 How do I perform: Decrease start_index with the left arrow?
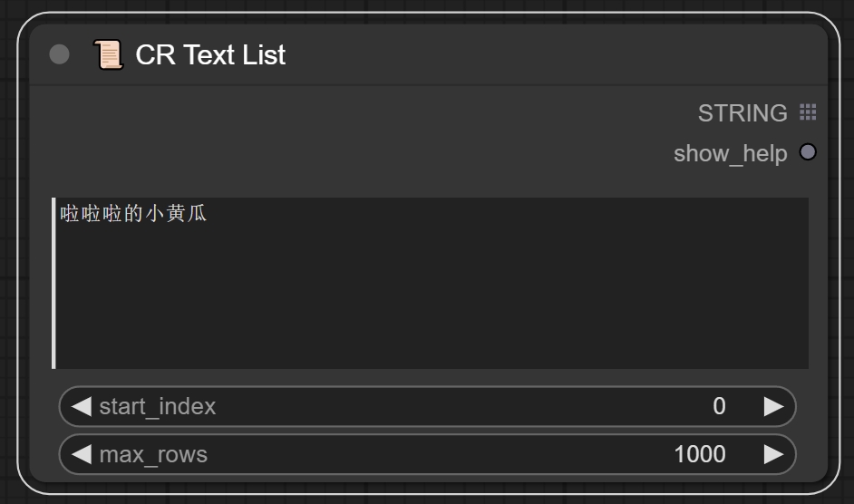click(82, 406)
